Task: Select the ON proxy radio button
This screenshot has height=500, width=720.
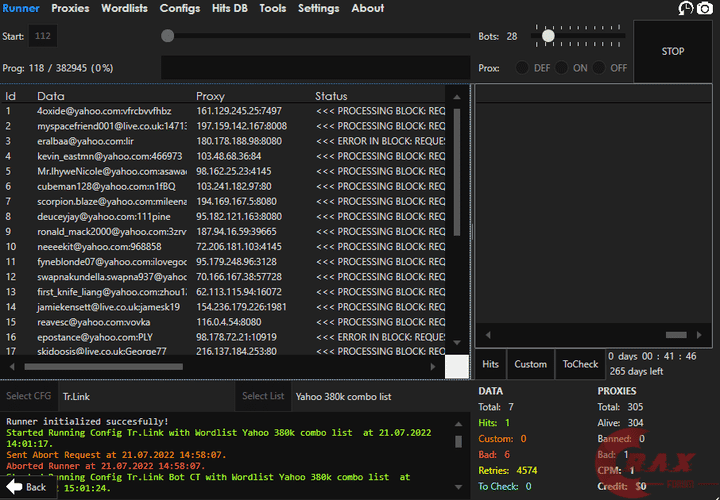Action: [x=561, y=68]
